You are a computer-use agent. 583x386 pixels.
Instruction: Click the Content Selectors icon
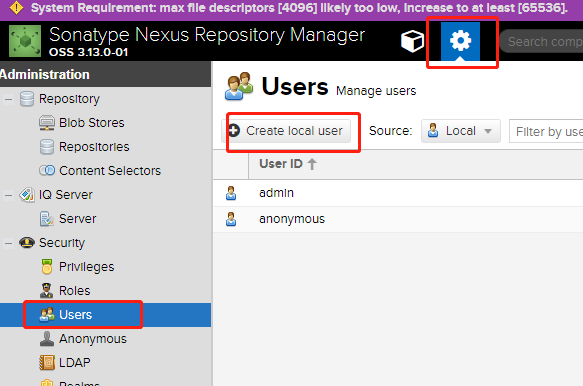click(47, 171)
